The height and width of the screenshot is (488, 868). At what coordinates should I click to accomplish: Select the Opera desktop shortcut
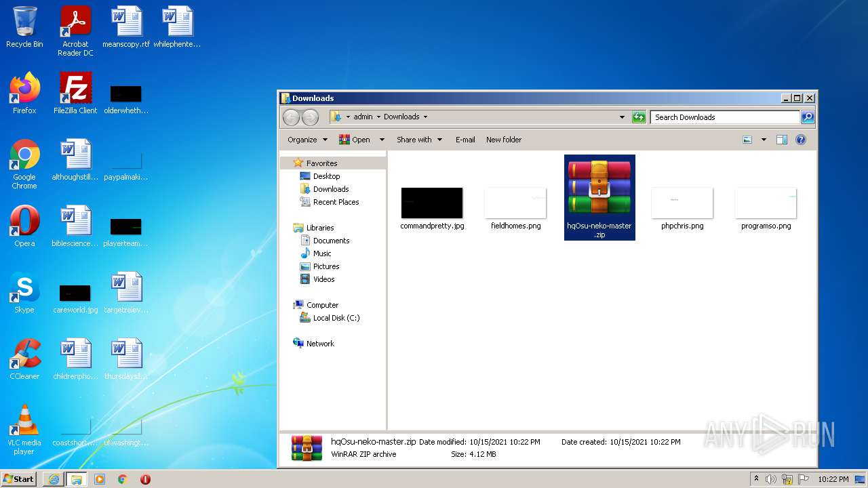click(24, 226)
